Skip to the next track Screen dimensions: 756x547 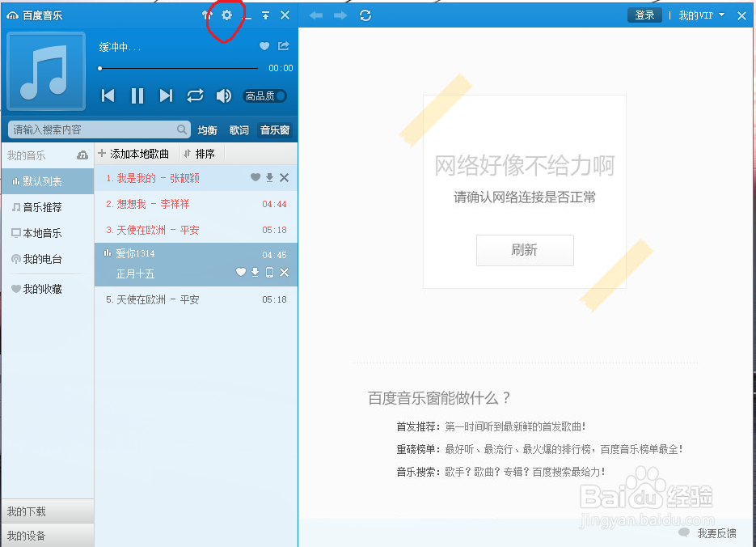point(166,95)
